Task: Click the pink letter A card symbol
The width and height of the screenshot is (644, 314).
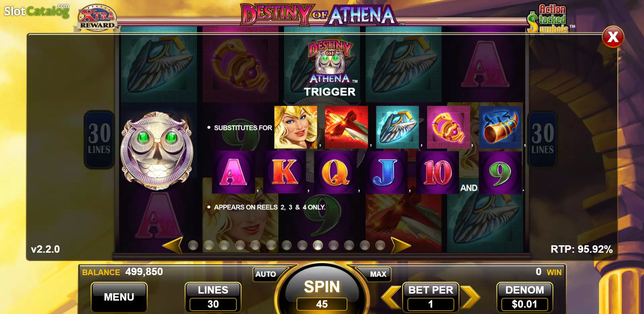Action: point(233,172)
